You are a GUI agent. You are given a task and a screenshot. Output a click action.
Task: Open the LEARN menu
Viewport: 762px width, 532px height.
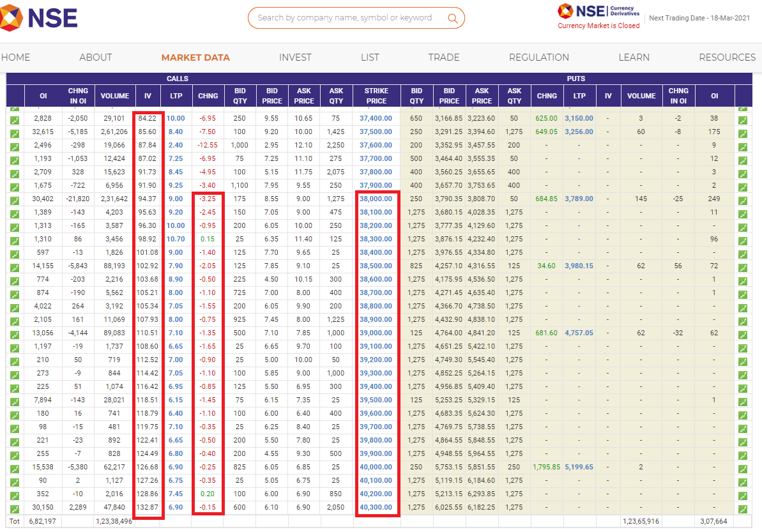click(x=634, y=57)
